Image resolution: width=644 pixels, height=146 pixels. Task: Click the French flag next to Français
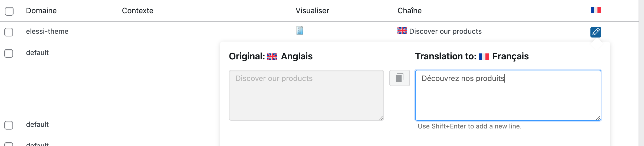coord(484,57)
